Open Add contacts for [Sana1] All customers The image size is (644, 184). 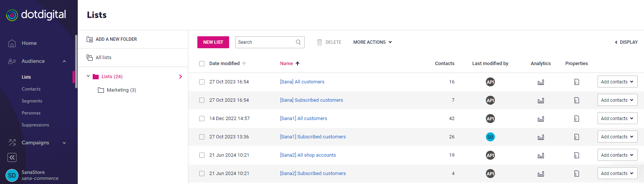point(617,119)
